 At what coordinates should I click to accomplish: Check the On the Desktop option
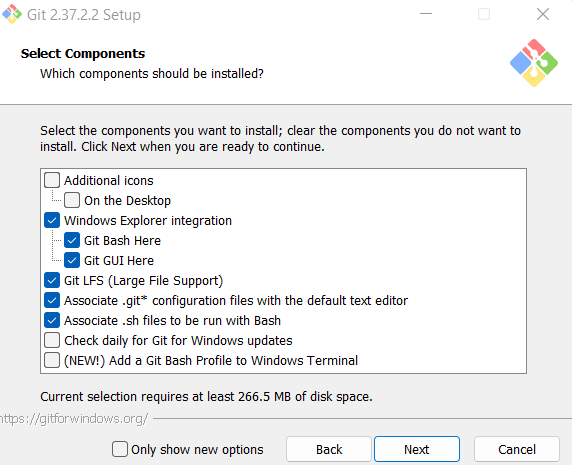(72, 200)
